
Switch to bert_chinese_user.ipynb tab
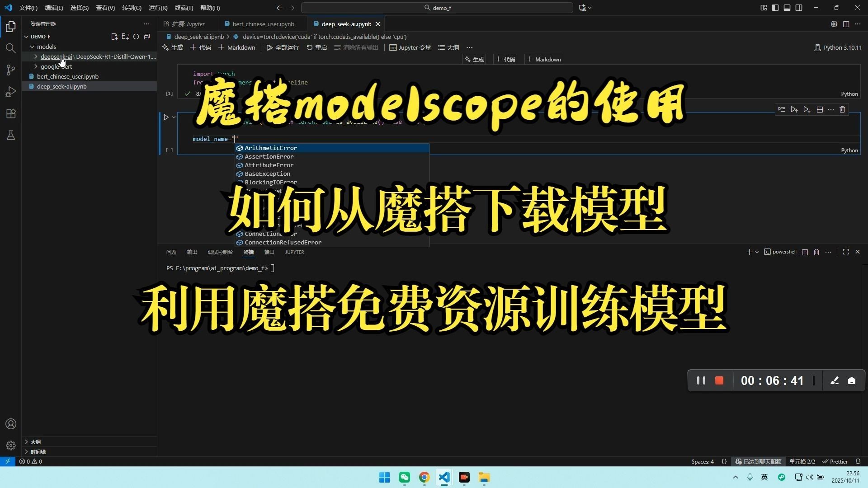(263, 24)
